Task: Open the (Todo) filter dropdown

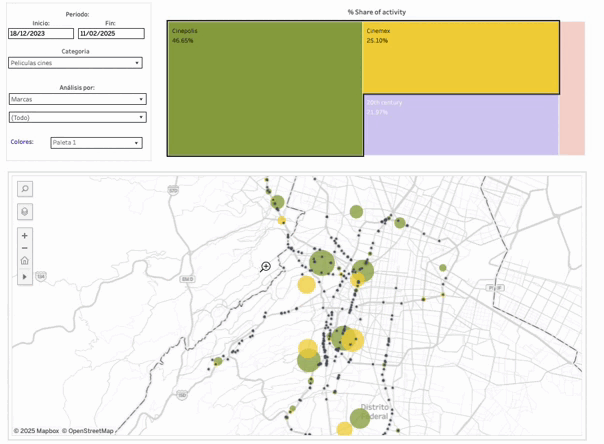Action: point(77,117)
